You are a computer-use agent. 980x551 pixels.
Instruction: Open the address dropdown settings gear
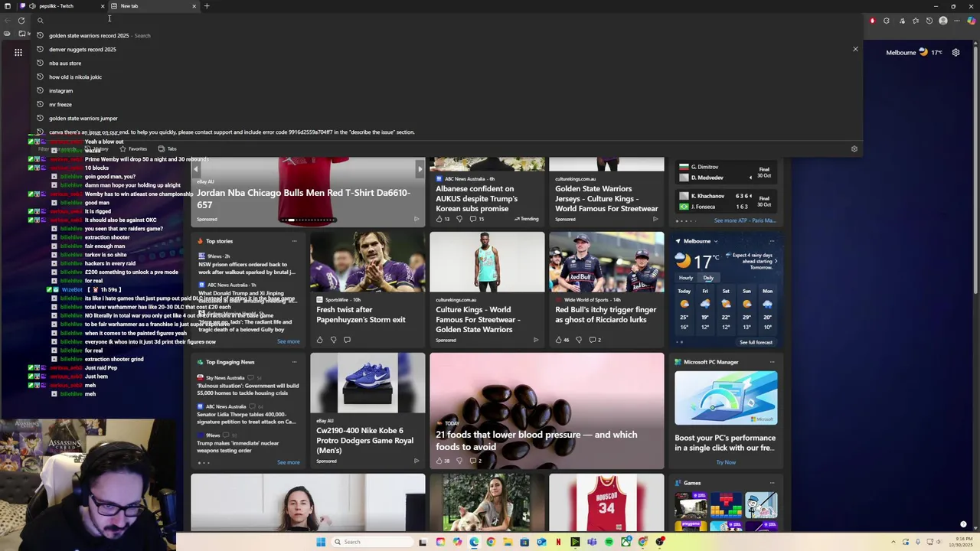pos(854,149)
